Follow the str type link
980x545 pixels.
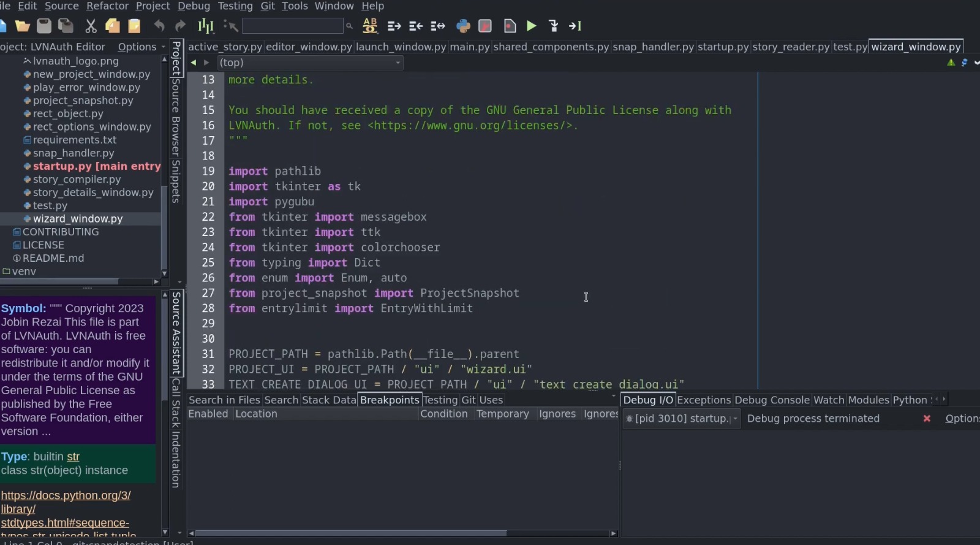(73, 457)
